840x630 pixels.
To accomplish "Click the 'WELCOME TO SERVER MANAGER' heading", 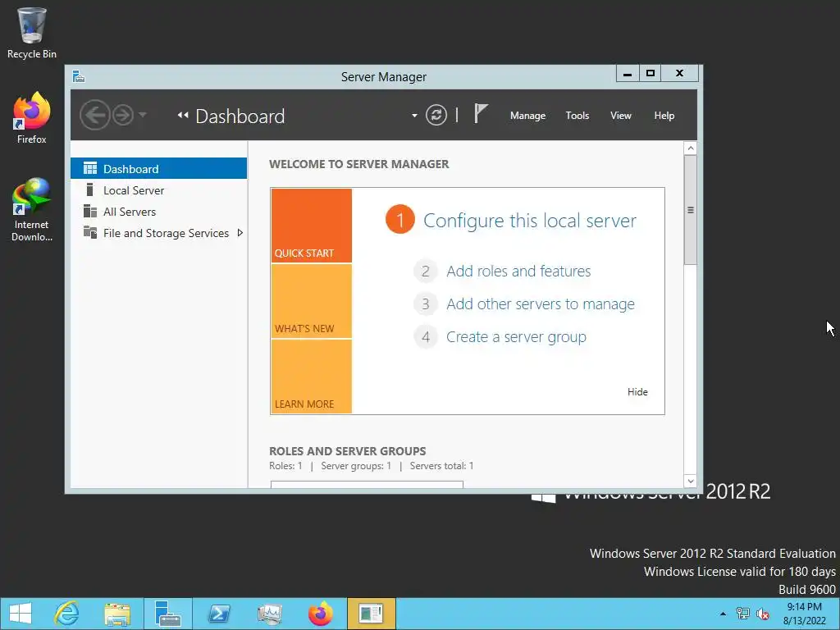I will [x=359, y=164].
